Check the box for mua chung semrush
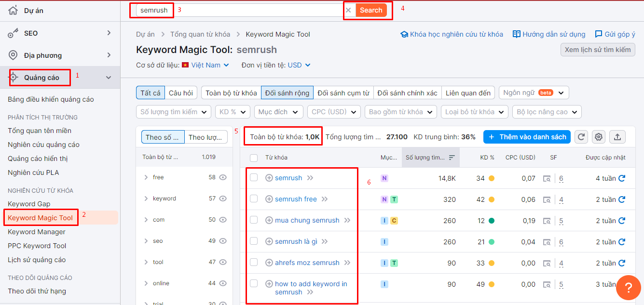This screenshot has height=305, width=644. pos(254,220)
